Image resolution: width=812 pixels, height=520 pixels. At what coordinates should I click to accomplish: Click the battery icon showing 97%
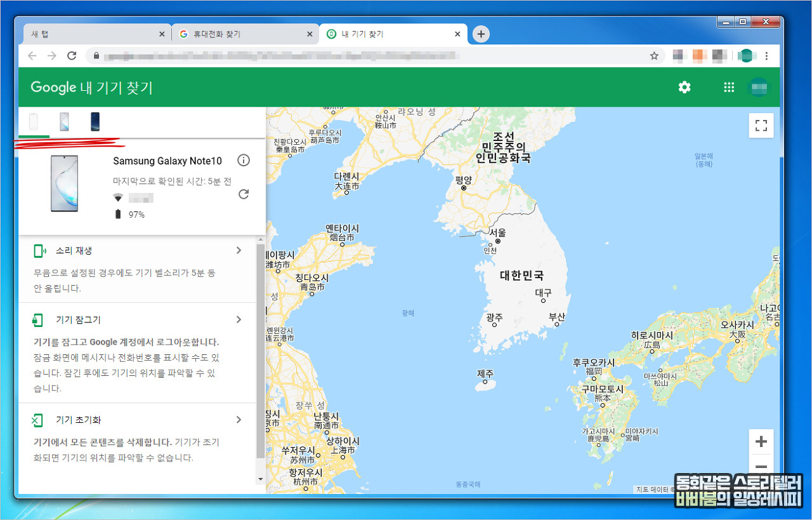click(117, 214)
